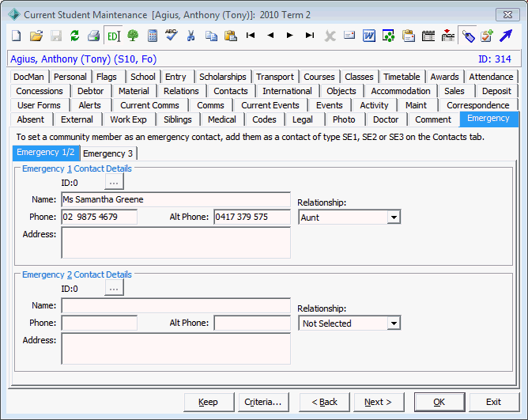
Task: Click the grayed Save disk icon
Action: point(56,36)
